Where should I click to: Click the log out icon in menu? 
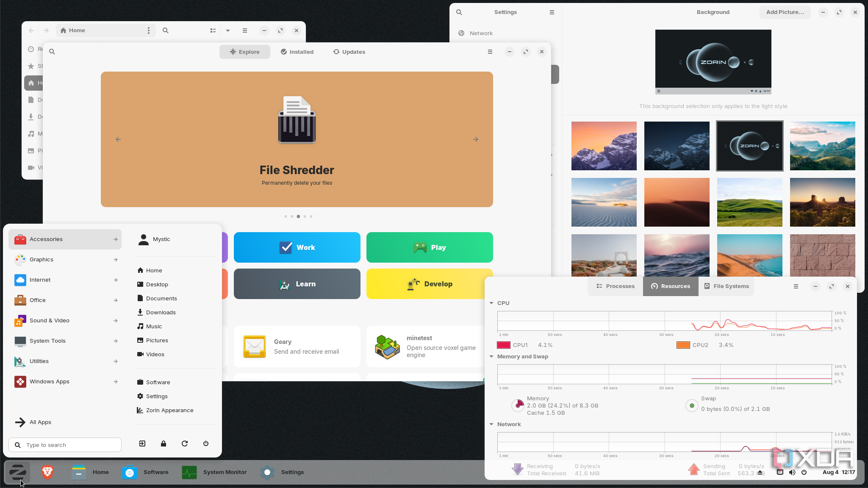coord(142,444)
